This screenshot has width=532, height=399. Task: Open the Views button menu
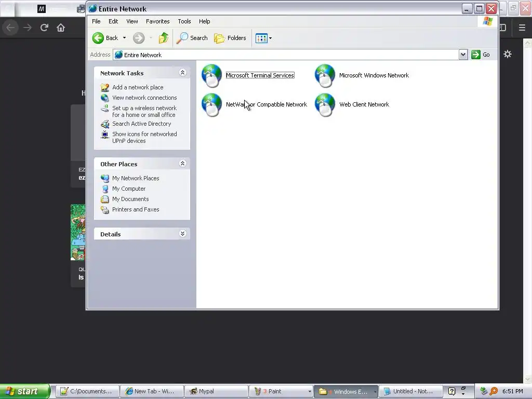tap(263, 38)
